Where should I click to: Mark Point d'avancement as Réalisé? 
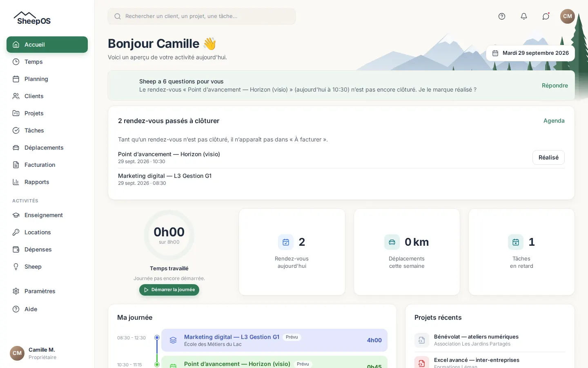pyautogui.click(x=548, y=157)
